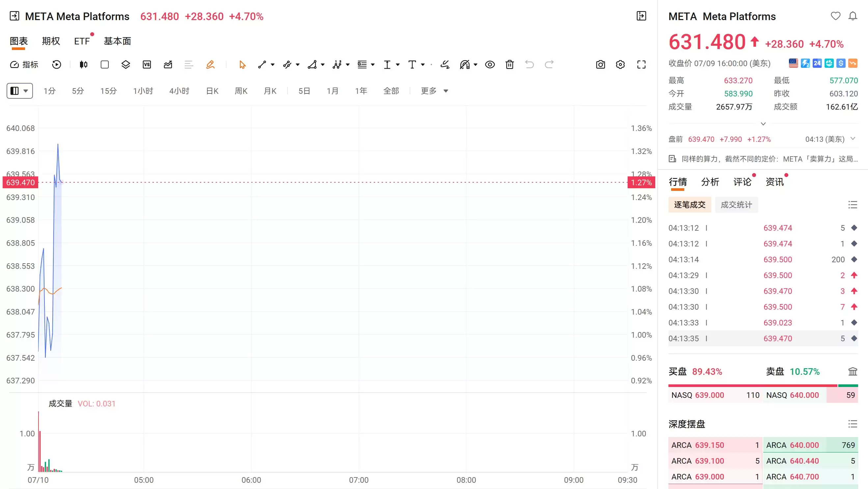Screen dimensions: 868x489
Task: Toggle drawings visibility with the eye icon
Action: coord(490,64)
